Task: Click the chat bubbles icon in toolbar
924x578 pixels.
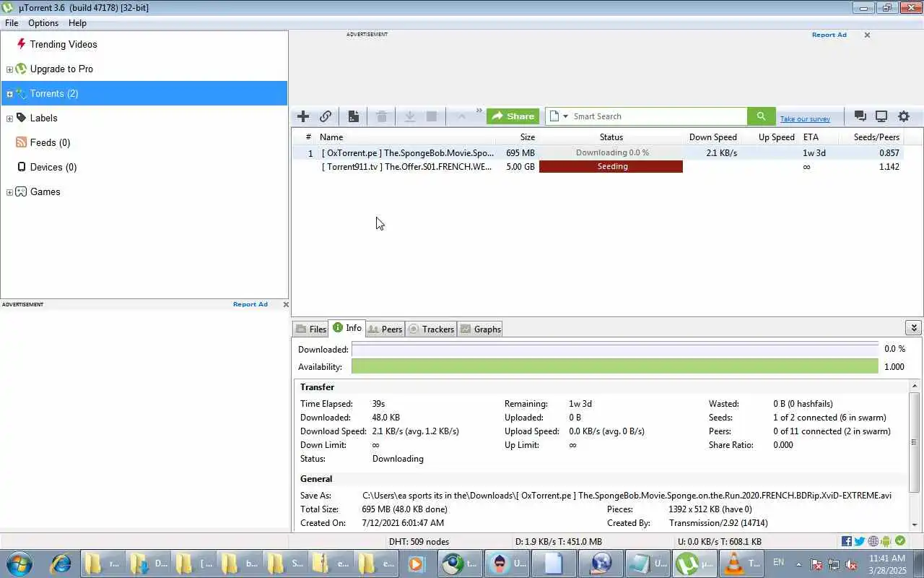Action: [x=860, y=116]
